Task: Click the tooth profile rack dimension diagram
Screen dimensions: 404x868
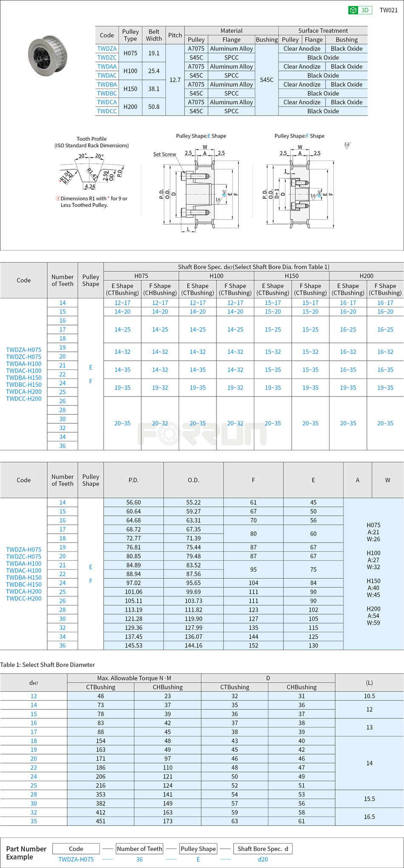Action: pos(91,171)
